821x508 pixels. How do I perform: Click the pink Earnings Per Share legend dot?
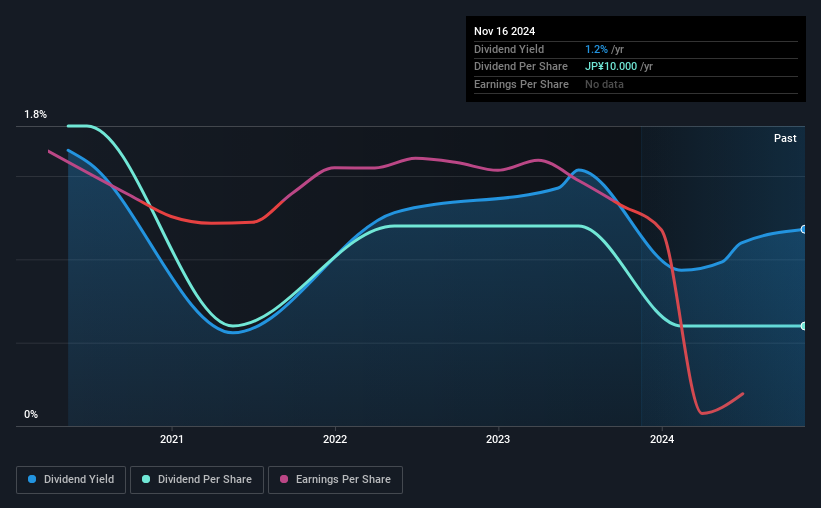pos(284,479)
